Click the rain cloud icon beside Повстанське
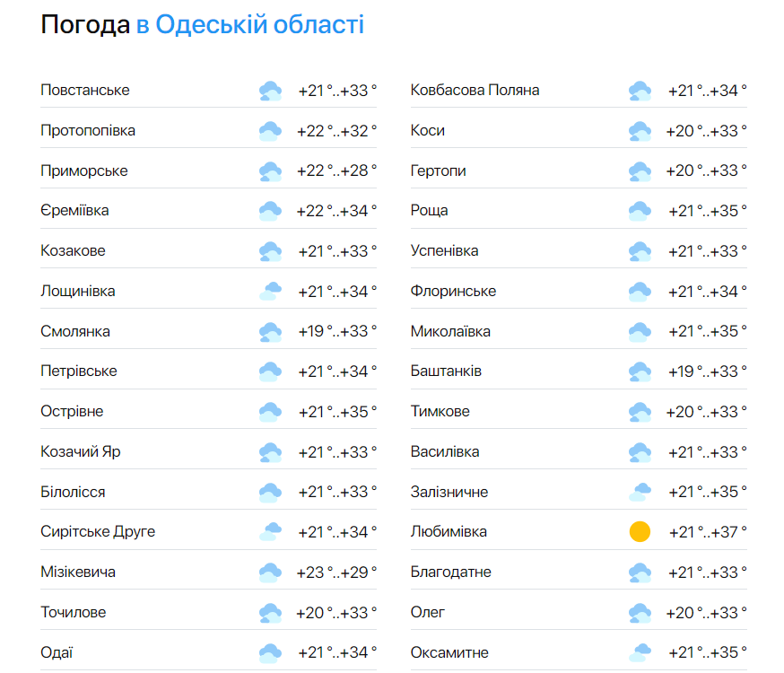 270,91
